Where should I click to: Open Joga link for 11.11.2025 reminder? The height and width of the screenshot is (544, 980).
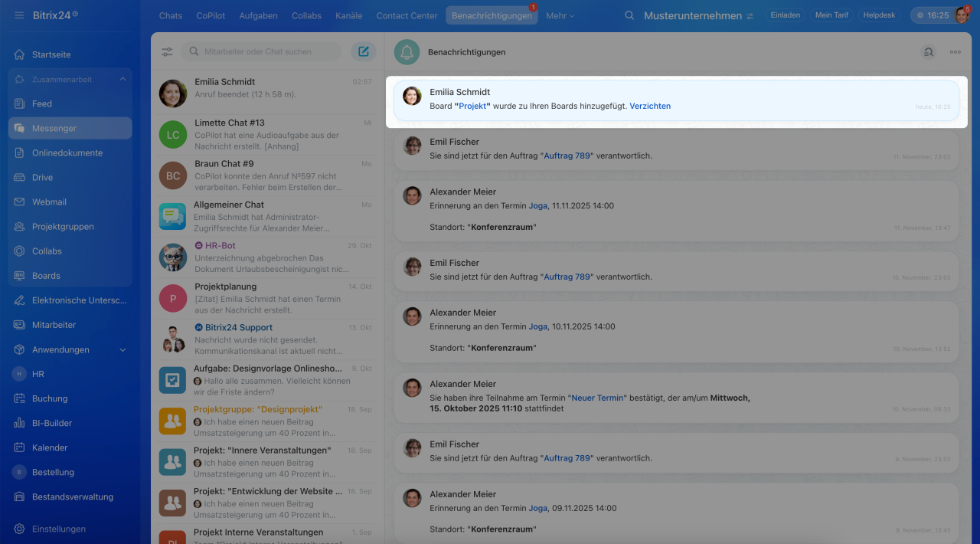[538, 205]
